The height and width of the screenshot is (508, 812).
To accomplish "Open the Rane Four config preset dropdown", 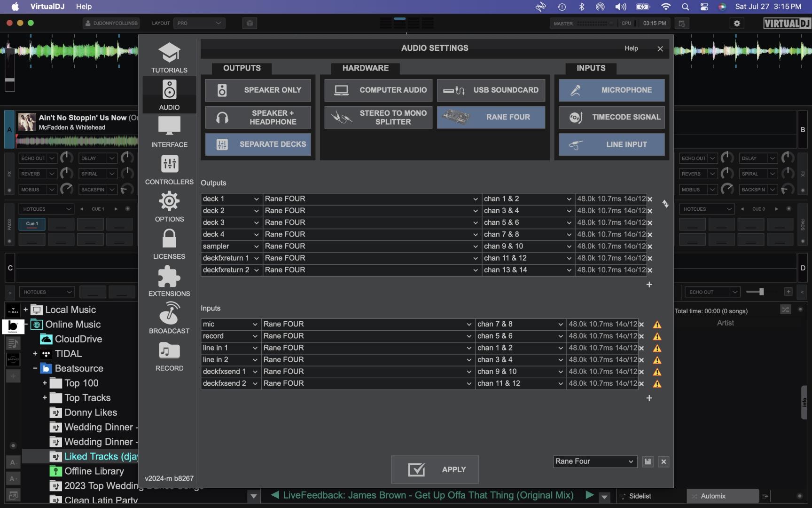I will (595, 461).
